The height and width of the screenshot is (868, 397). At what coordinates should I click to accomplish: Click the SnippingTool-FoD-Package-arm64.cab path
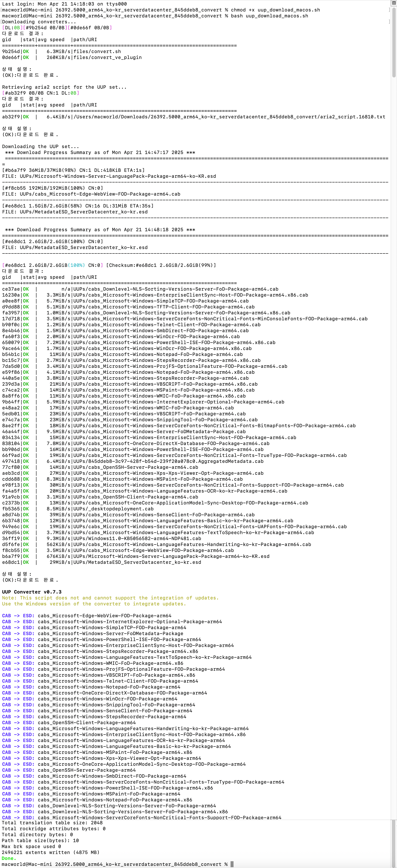click(166, 420)
